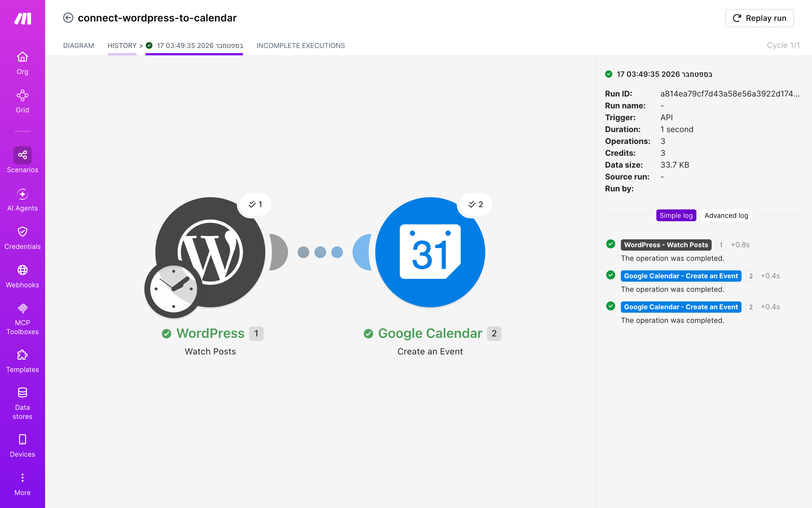Click the Replay run button
The width and height of the screenshot is (812, 508).
759,18
